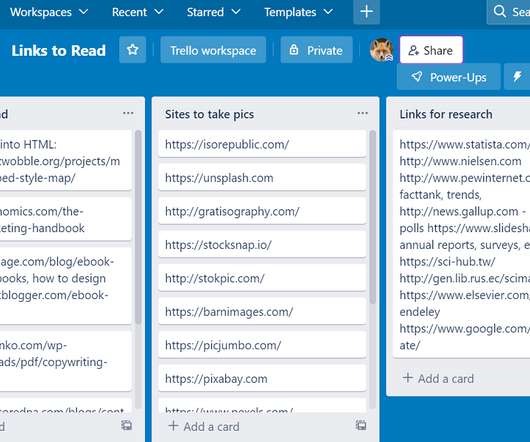530x442 pixels.
Task: Add a card to Sites to take pics
Action: 204,426
